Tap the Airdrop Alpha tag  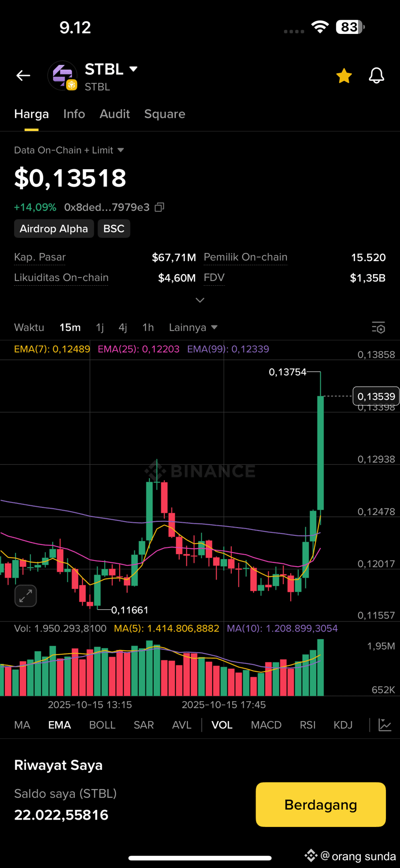54,229
